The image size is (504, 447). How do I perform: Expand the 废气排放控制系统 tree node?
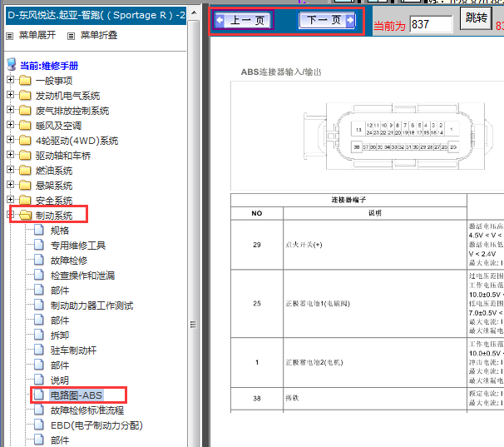(10, 109)
